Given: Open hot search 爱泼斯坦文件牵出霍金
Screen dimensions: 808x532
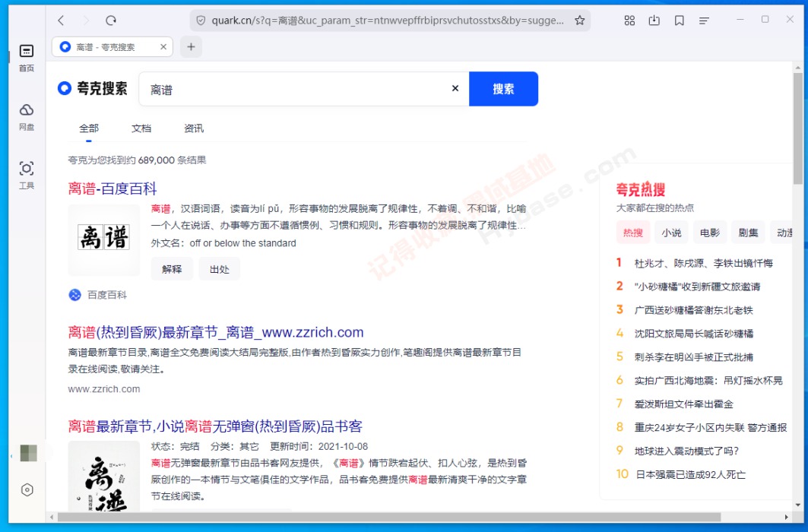Looking at the screenshot, I should click(684, 404).
